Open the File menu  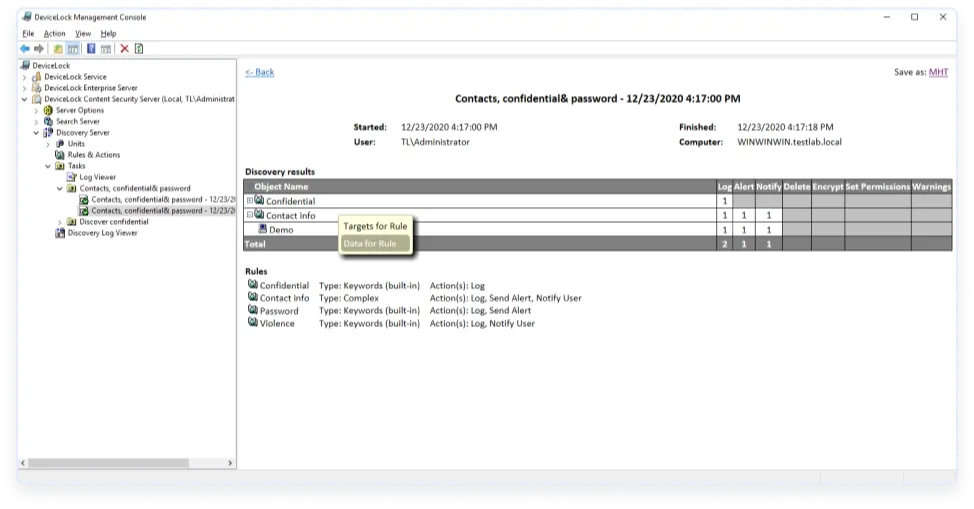click(29, 34)
